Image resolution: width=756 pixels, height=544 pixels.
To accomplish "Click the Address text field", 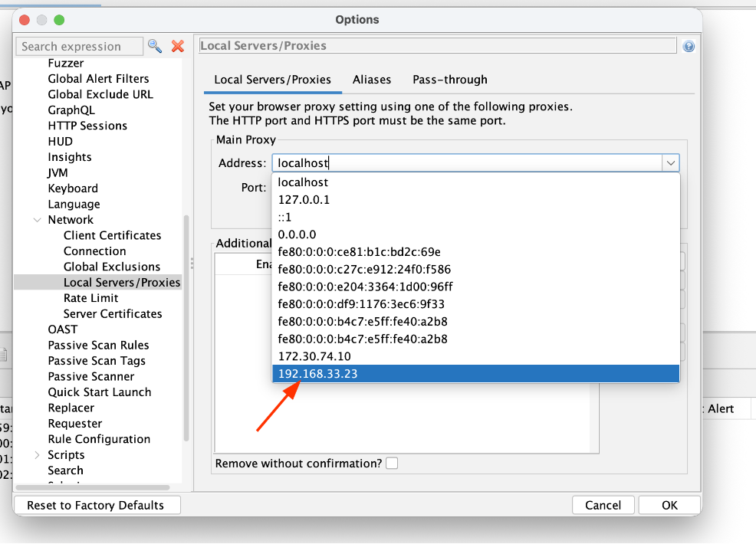I will [467, 163].
